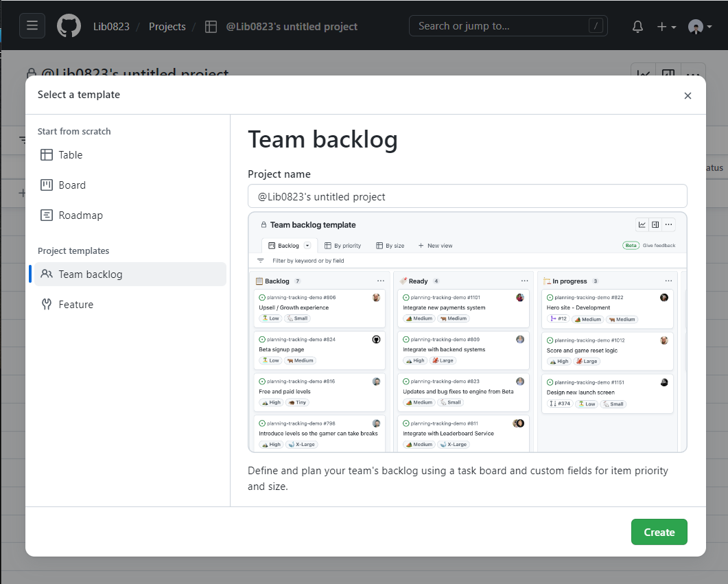This screenshot has width=728, height=584.
Task: Click the Backlog tab dropdown arrow
Action: pos(307,246)
